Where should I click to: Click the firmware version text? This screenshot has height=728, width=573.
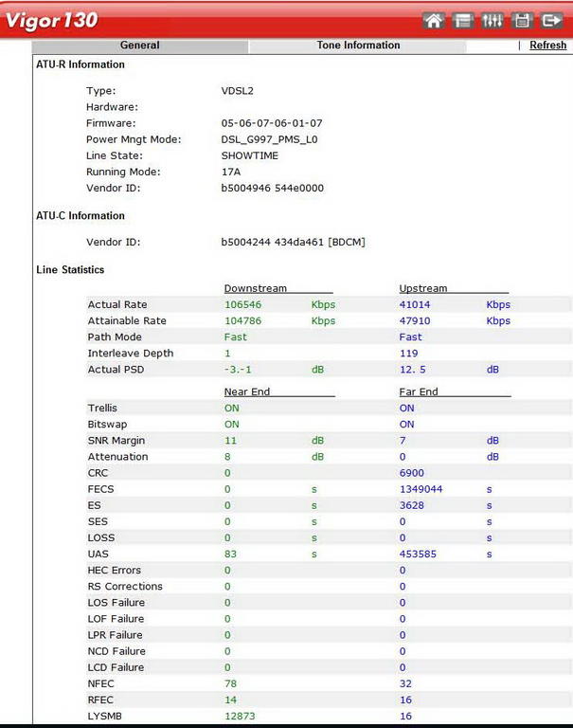(272, 123)
